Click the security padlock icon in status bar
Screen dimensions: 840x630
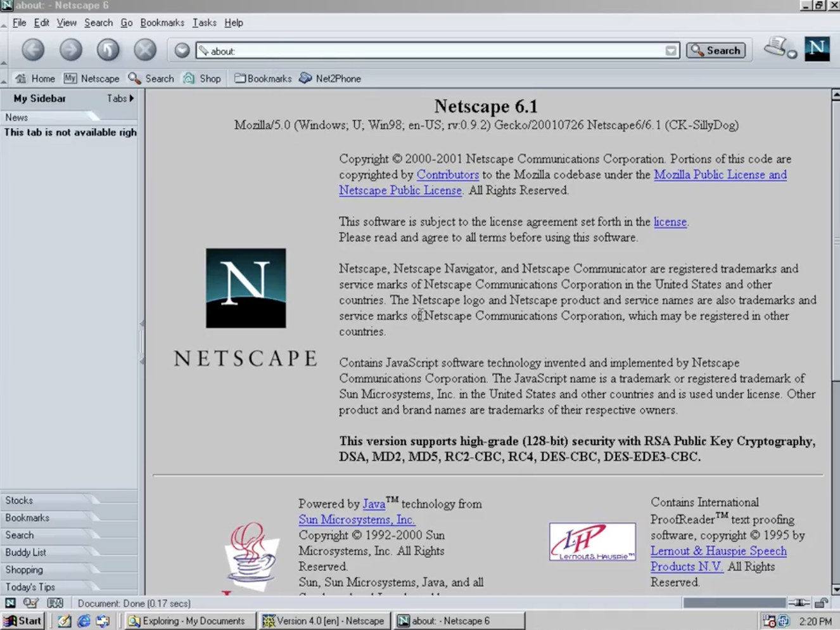tap(822, 603)
